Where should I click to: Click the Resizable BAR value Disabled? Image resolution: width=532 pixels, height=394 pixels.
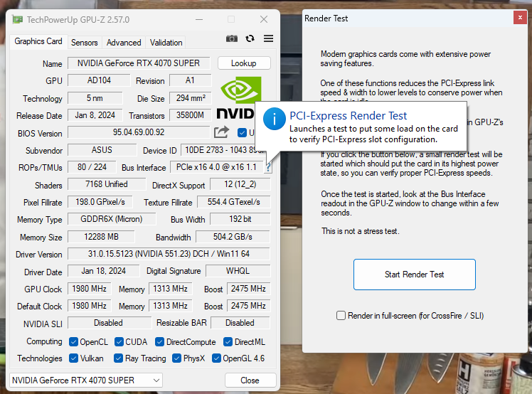point(240,323)
